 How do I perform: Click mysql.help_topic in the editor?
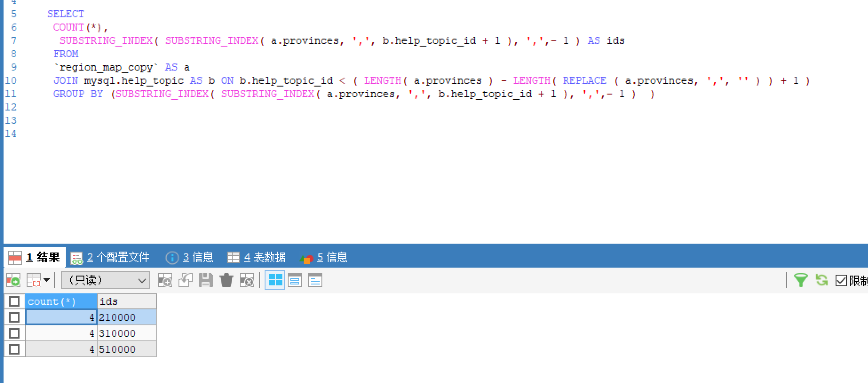tap(134, 81)
